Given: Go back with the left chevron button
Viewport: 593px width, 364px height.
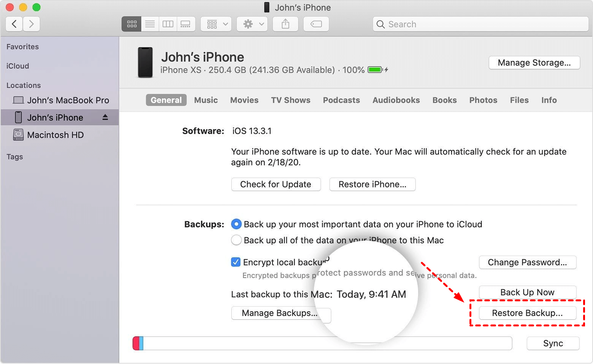Looking at the screenshot, I should pos(14,24).
